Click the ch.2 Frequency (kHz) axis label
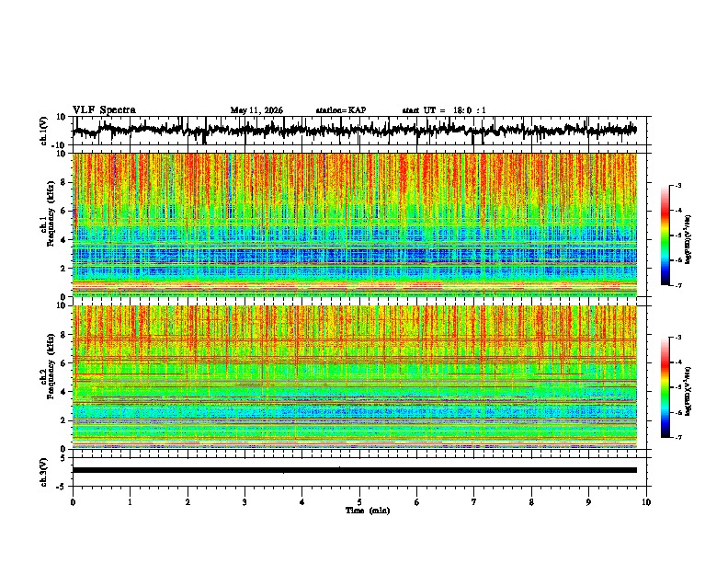The width and height of the screenshot is (728, 563). pos(48,377)
